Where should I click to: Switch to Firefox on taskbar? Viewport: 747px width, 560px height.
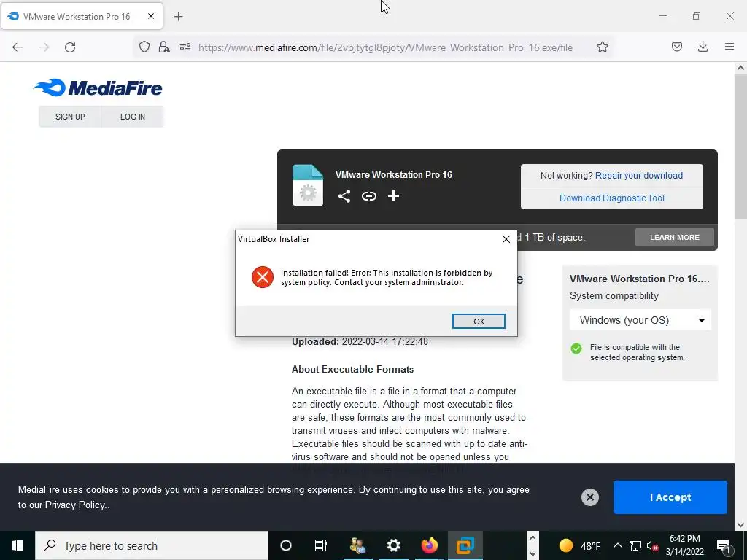tap(429, 545)
